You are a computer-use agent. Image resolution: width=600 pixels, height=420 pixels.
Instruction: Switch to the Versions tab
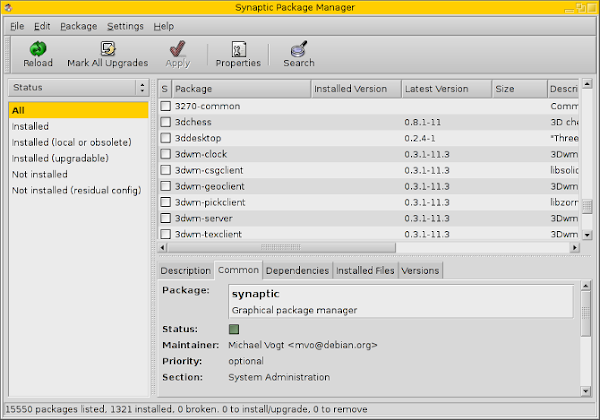click(420, 271)
